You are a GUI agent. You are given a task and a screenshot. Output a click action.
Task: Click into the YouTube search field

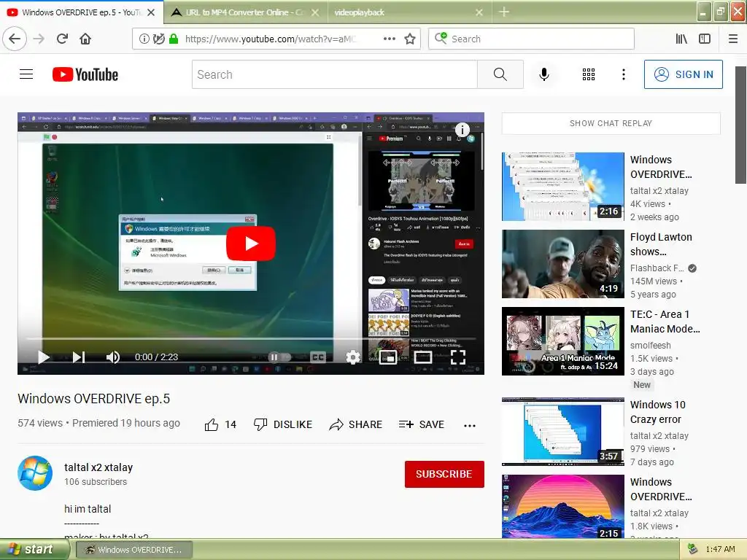pyautogui.click(x=334, y=74)
